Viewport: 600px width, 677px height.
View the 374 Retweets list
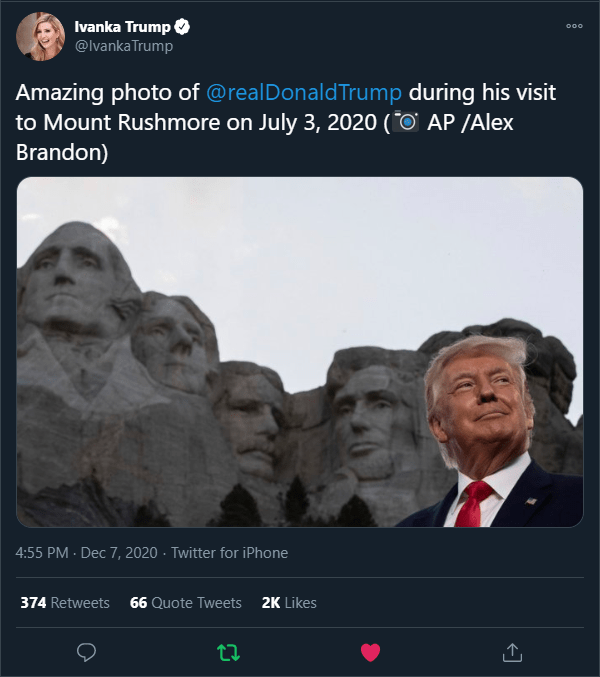click(x=65, y=603)
